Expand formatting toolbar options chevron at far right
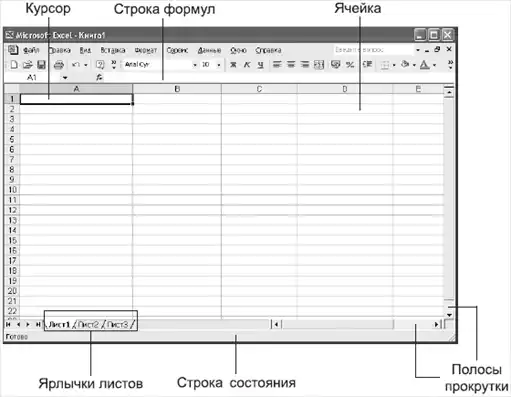Screen dimensions: 511x397 [450, 64]
